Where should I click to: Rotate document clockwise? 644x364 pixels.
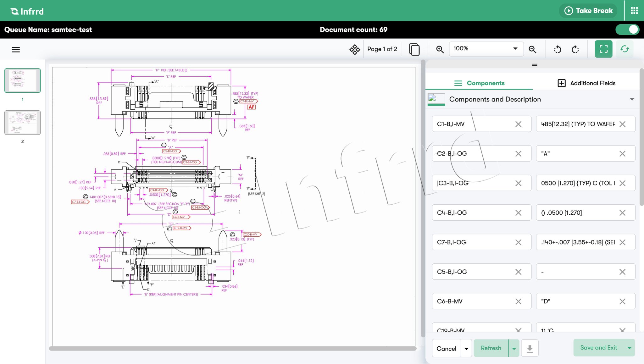(x=575, y=49)
